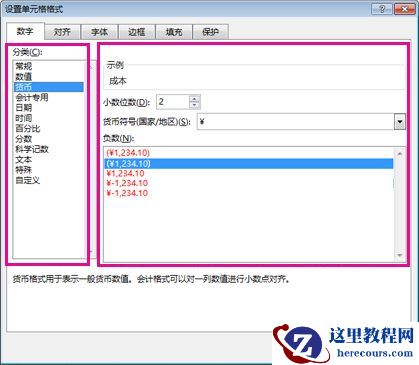Select 科学记数 in the category list

coord(49,149)
